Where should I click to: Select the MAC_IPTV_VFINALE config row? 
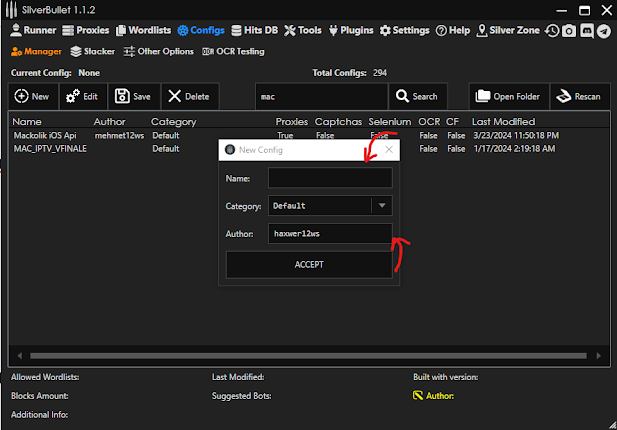(309, 149)
